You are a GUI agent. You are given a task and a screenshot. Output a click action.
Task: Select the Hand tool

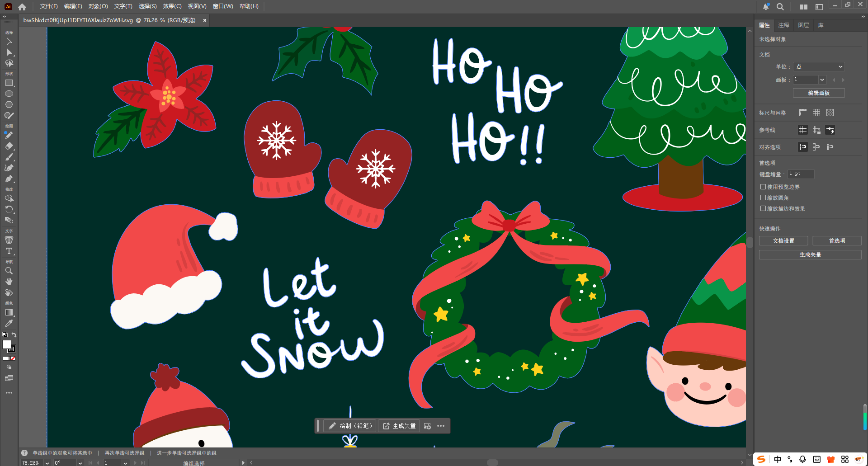click(x=9, y=282)
